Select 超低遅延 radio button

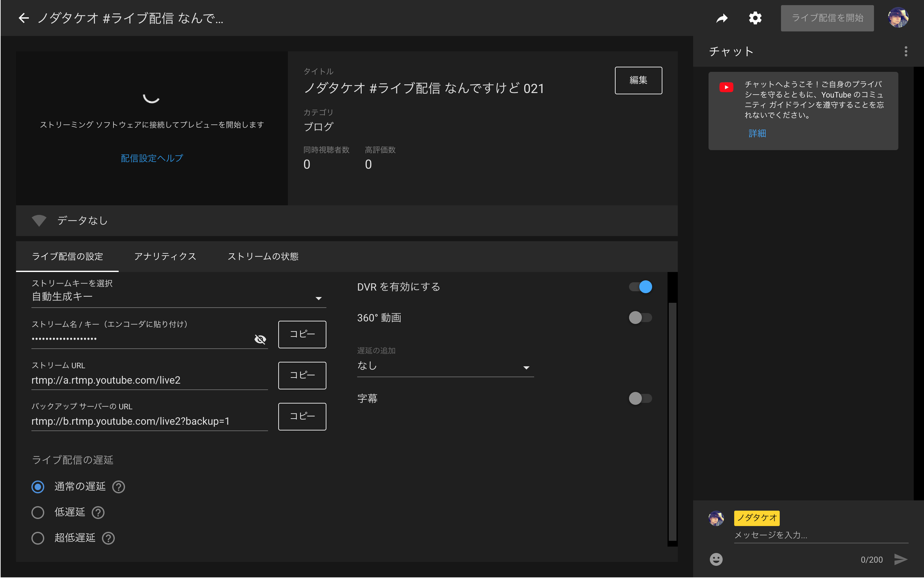tap(38, 538)
